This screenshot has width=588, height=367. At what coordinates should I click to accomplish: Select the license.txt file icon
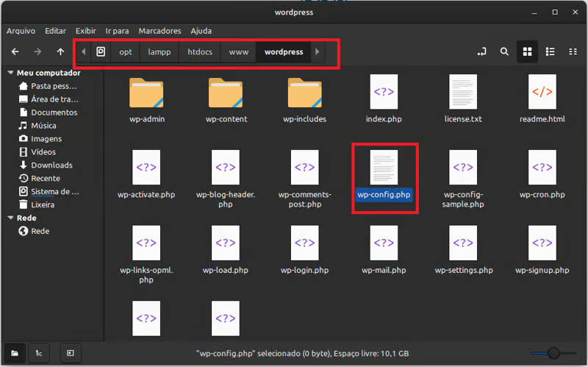coord(463,92)
